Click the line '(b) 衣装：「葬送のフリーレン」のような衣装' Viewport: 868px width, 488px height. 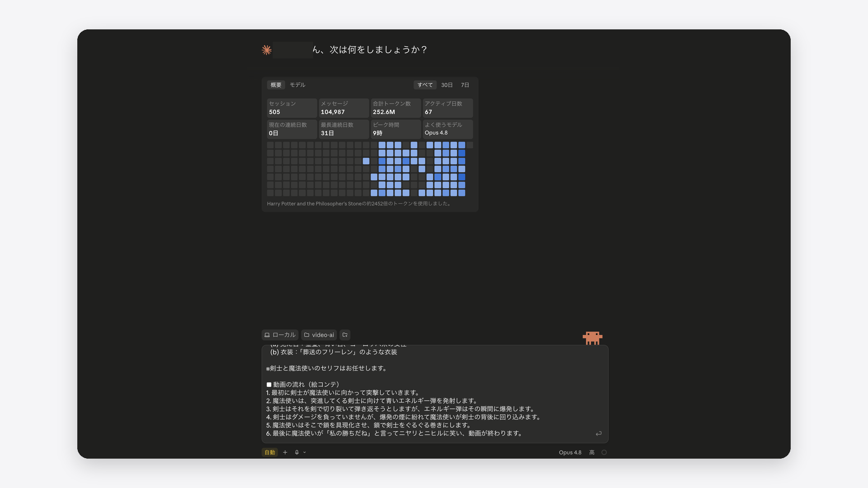(334, 352)
